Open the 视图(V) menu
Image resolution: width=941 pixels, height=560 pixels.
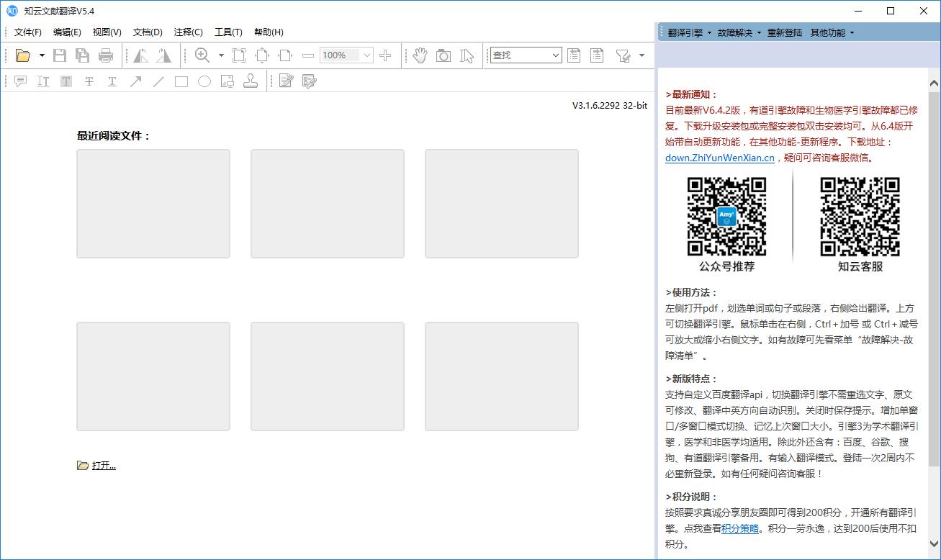click(x=107, y=32)
